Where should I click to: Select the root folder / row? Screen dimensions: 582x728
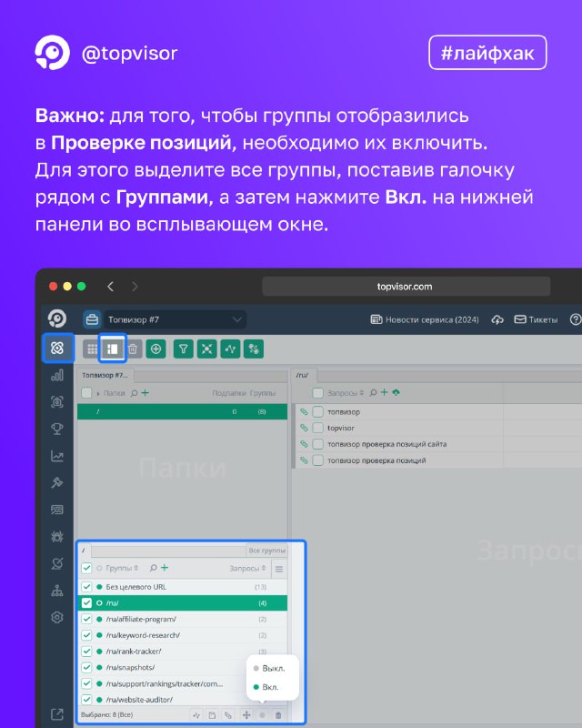tap(183, 411)
